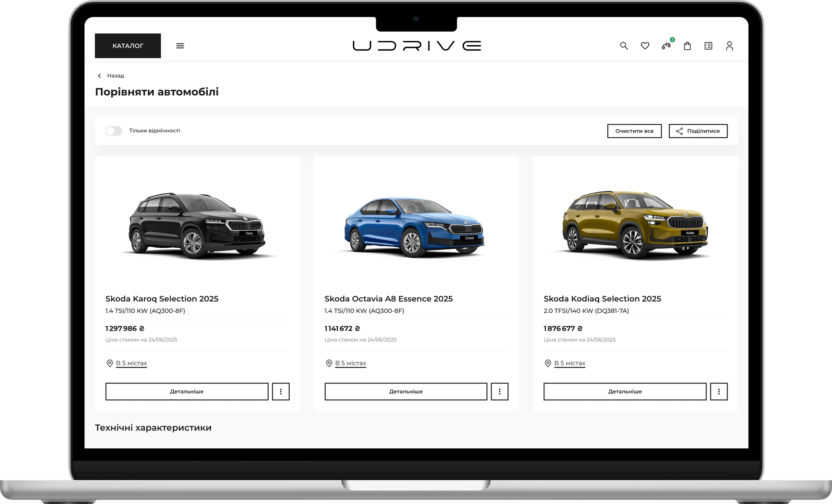Screen dimensions: 832x504
Task: Open more options for Skoda Karoq
Action: tap(281, 392)
